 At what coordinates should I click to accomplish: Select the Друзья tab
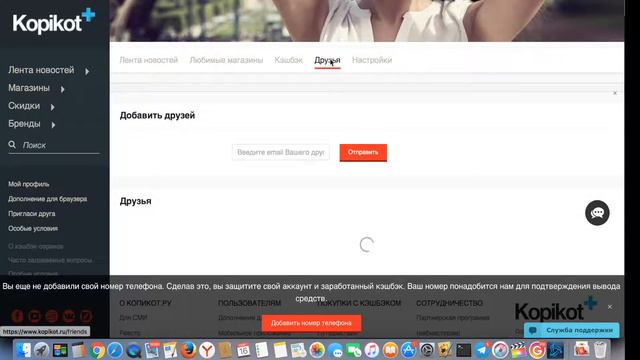click(x=327, y=60)
